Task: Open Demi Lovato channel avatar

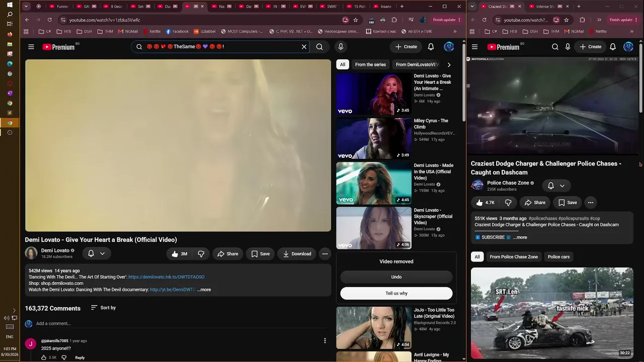Action: [31, 253]
